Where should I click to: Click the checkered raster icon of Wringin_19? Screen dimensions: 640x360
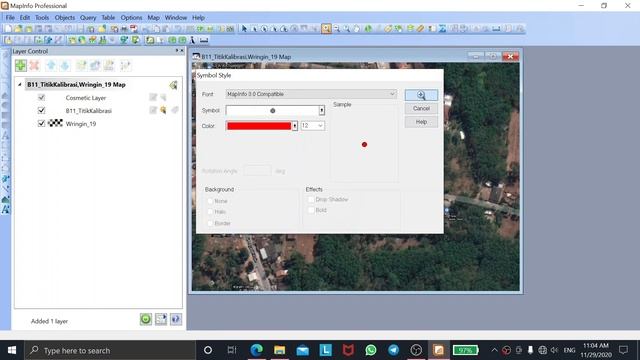point(56,123)
